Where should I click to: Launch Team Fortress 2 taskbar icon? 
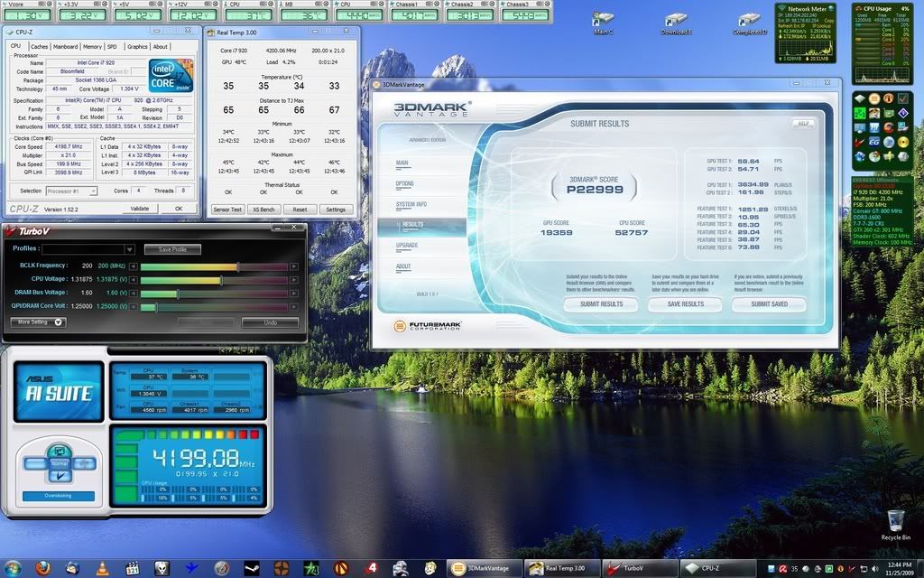pos(282,569)
